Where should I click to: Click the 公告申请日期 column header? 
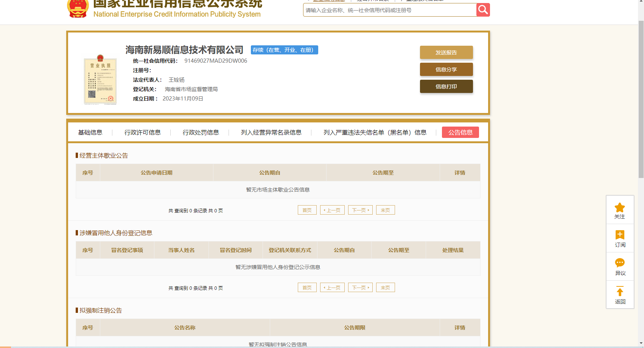157,173
